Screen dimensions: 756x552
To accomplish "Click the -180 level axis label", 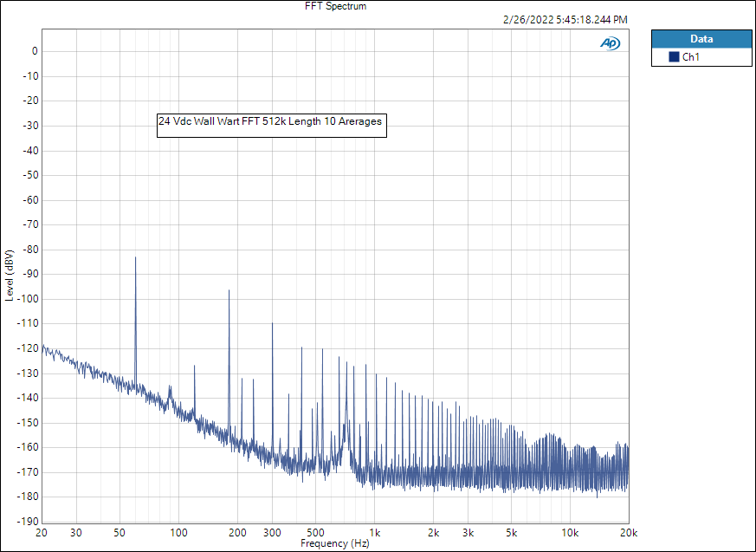I will click(x=28, y=497).
